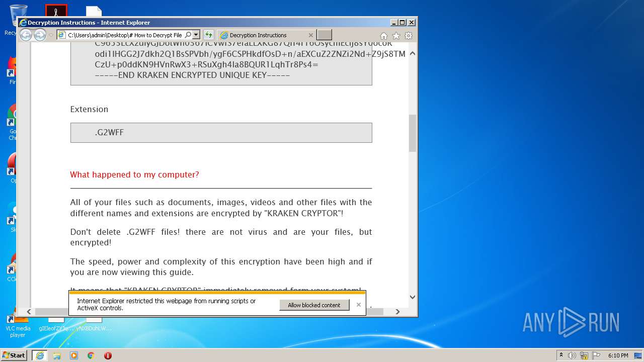644x362 pixels.
Task: Click the IE logo in title bar
Action: click(23, 23)
